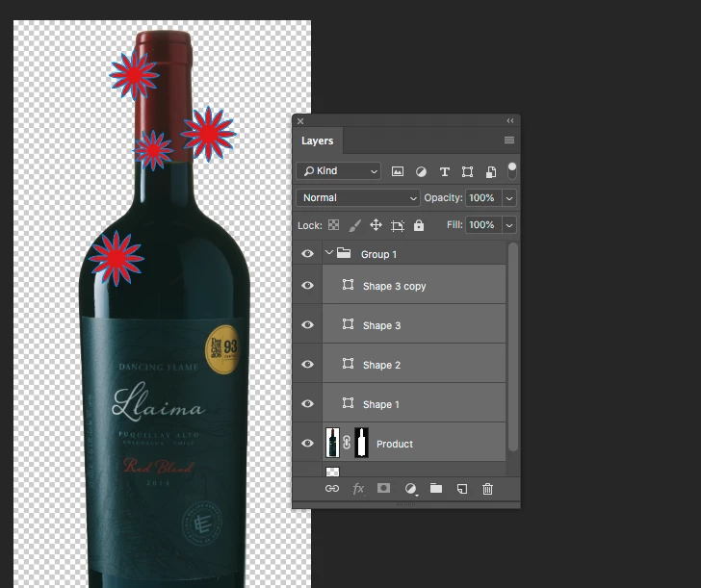Lock position move icon
The height and width of the screenshot is (588, 701).
click(376, 225)
